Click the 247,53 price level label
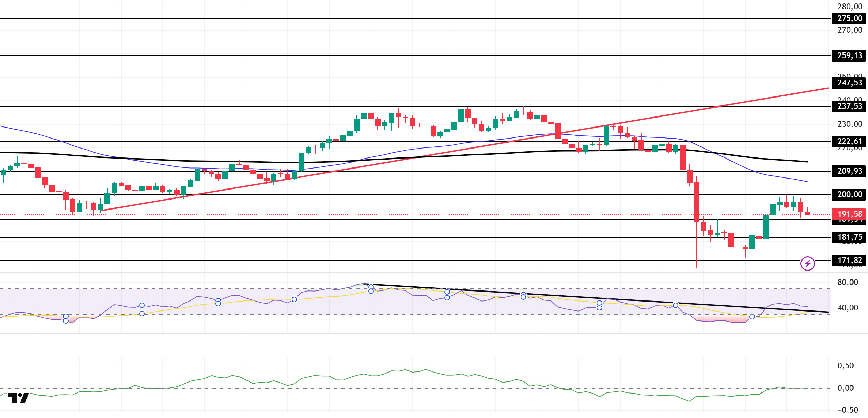 point(849,83)
